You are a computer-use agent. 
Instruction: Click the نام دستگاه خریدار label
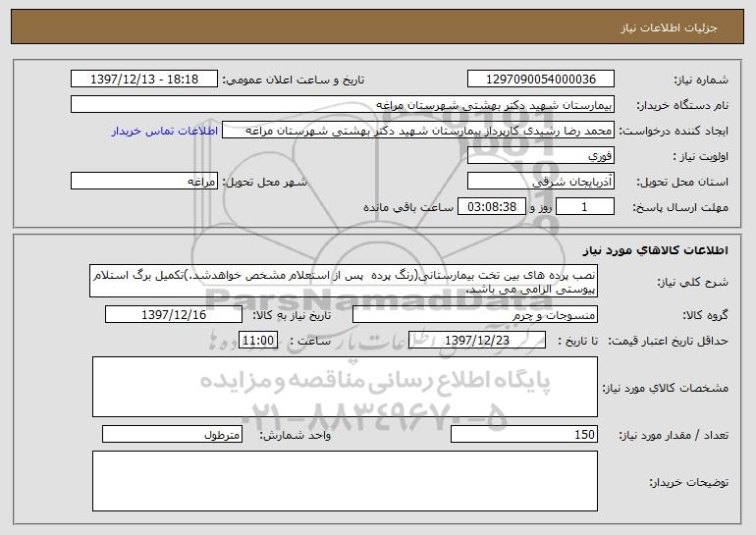click(682, 105)
